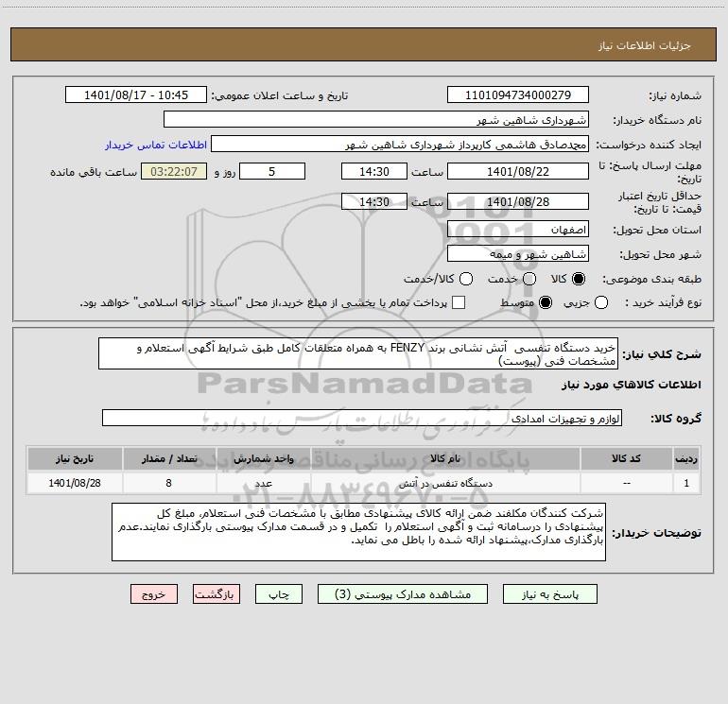Click the remaining time countdown 03:22:07
The height and width of the screenshot is (704, 728).
(x=174, y=171)
